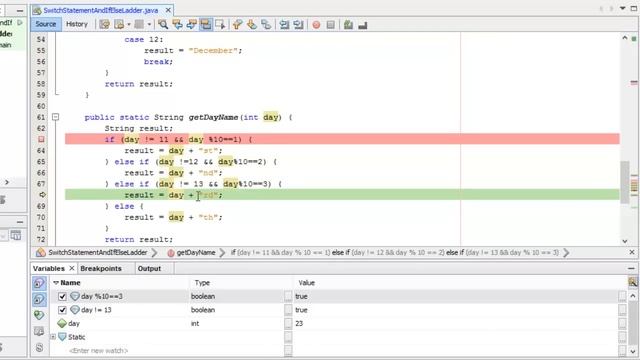Viewport: 640px width, 360px height.
Task: Select getDayName in breadcrumb bar
Action: (x=196, y=253)
